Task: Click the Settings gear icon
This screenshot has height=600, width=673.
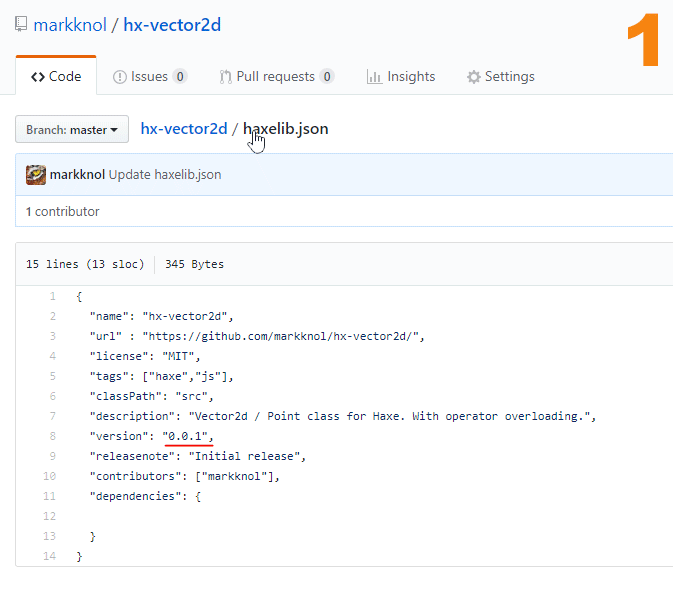Action: pos(474,77)
